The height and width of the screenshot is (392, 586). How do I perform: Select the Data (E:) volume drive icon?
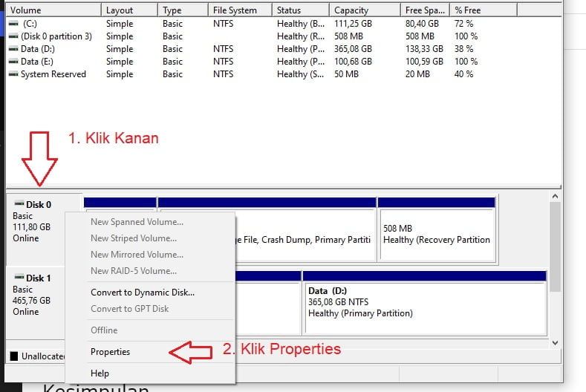13,62
